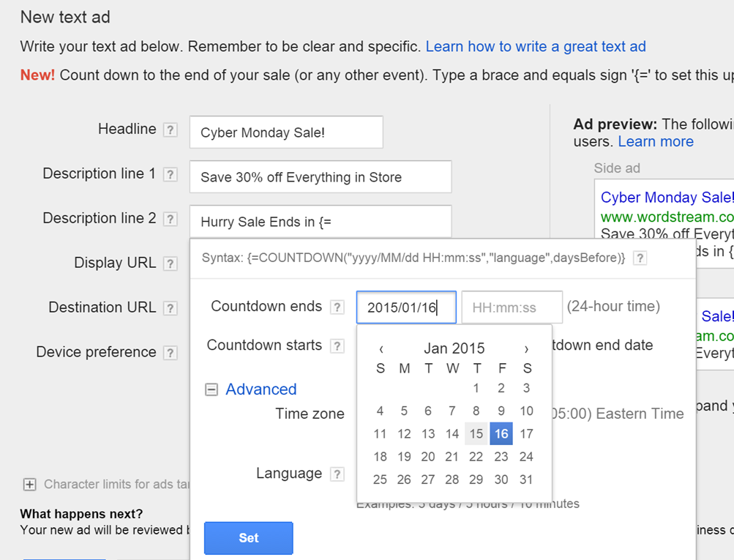This screenshot has width=734, height=560.
Task: Open Device preference help icon
Action: [171, 353]
